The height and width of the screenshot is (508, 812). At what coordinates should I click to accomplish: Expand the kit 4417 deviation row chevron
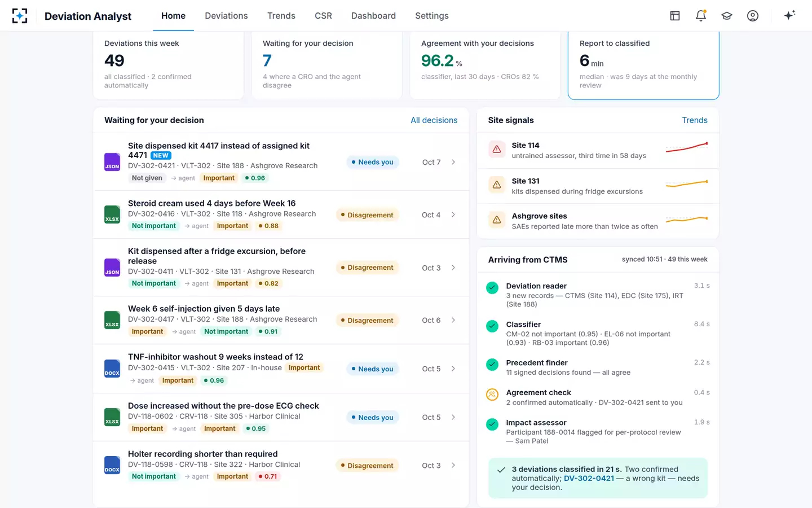tap(453, 162)
